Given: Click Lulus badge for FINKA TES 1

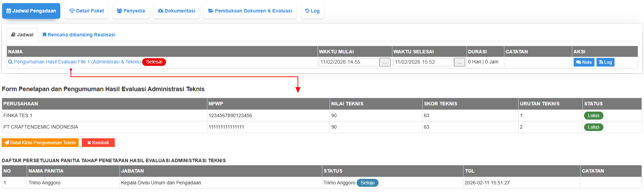Looking at the screenshot, I should point(593,116).
